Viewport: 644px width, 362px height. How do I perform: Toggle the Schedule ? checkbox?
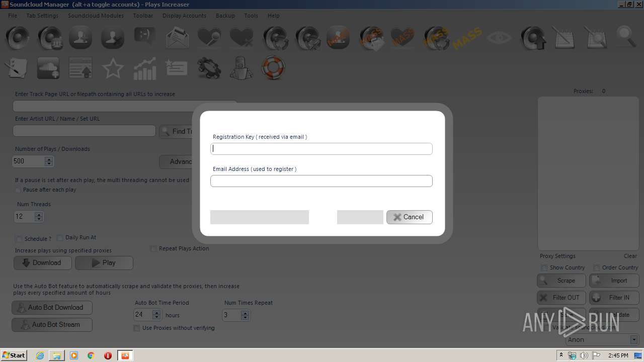(19, 239)
